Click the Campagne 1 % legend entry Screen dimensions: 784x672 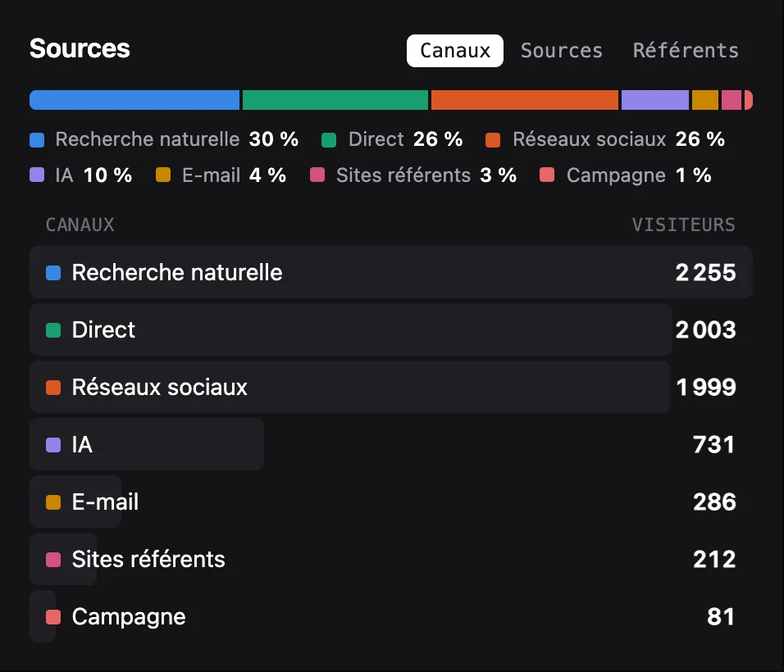(626, 175)
